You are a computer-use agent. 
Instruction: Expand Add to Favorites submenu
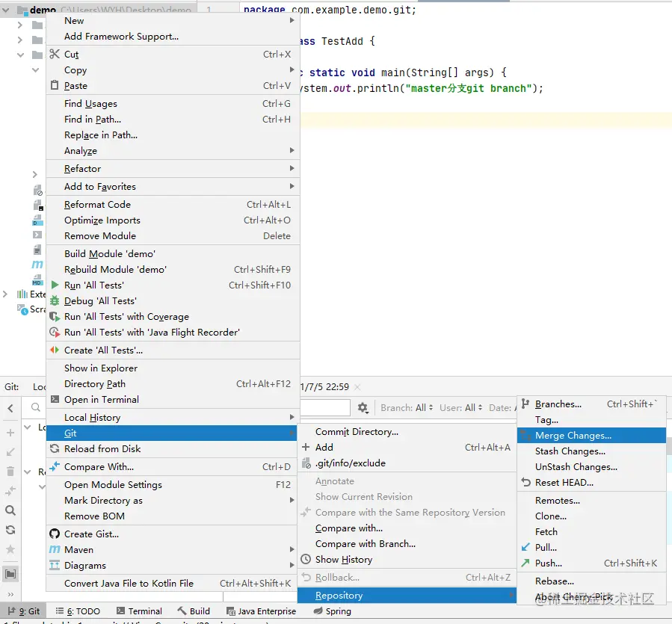292,186
